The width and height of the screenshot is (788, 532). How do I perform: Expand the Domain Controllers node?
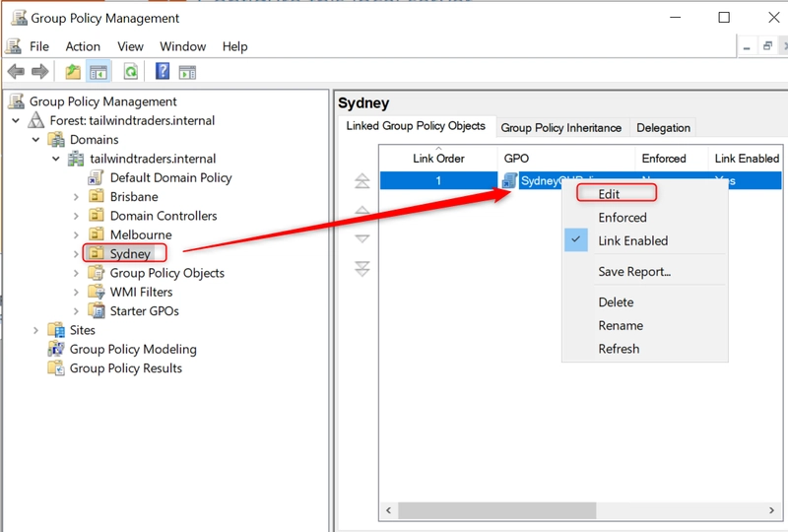click(x=76, y=216)
